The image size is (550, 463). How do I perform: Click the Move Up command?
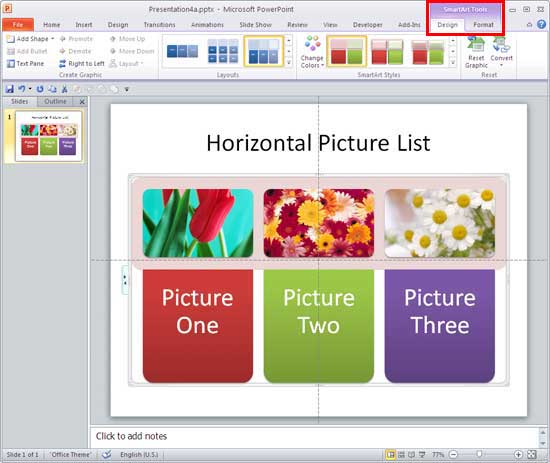click(x=127, y=39)
